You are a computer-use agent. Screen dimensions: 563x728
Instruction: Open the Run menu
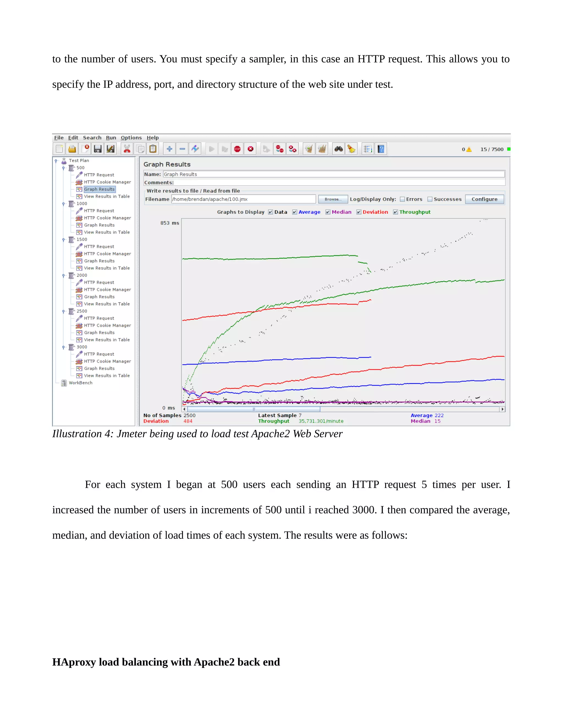pyautogui.click(x=111, y=138)
